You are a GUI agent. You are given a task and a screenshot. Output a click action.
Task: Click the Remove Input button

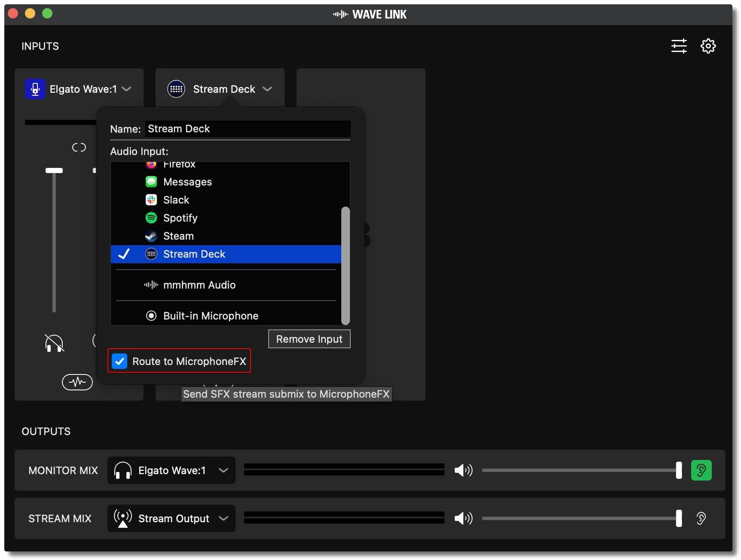point(309,339)
